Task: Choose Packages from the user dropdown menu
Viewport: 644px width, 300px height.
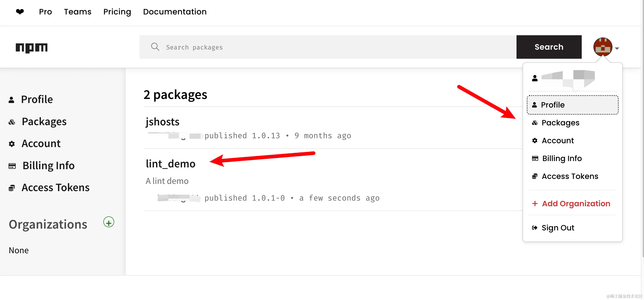Action: point(560,123)
